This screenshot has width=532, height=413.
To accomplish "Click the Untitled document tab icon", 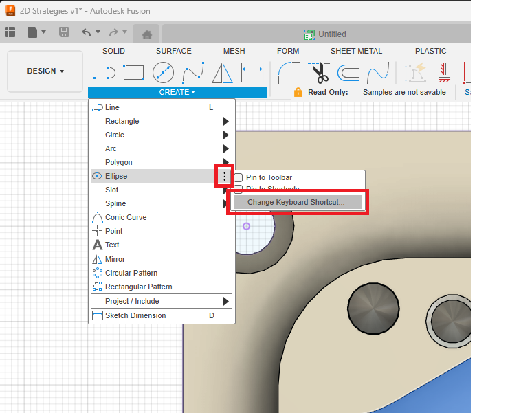I will click(x=309, y=34).
